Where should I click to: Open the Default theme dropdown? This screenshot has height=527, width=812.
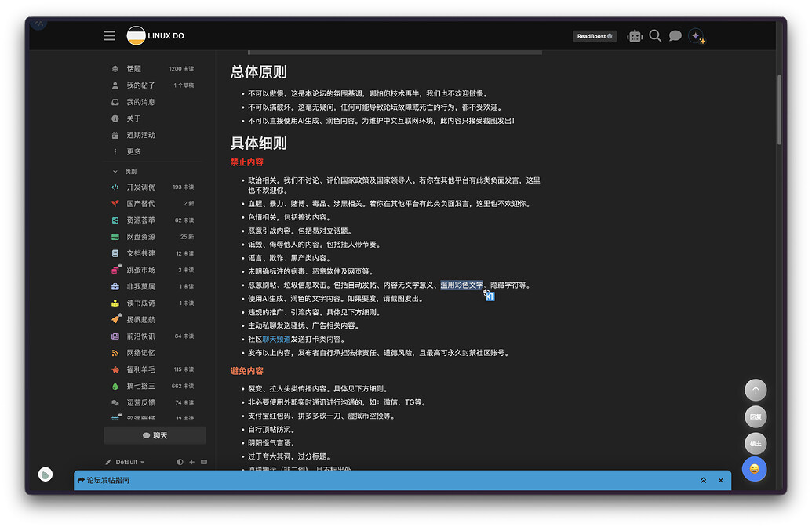pyautogui.click(x=125, y=462)
